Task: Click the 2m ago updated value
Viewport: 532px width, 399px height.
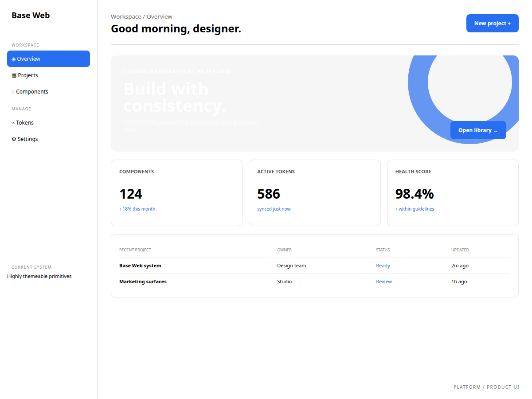Action: pos(460,266)
